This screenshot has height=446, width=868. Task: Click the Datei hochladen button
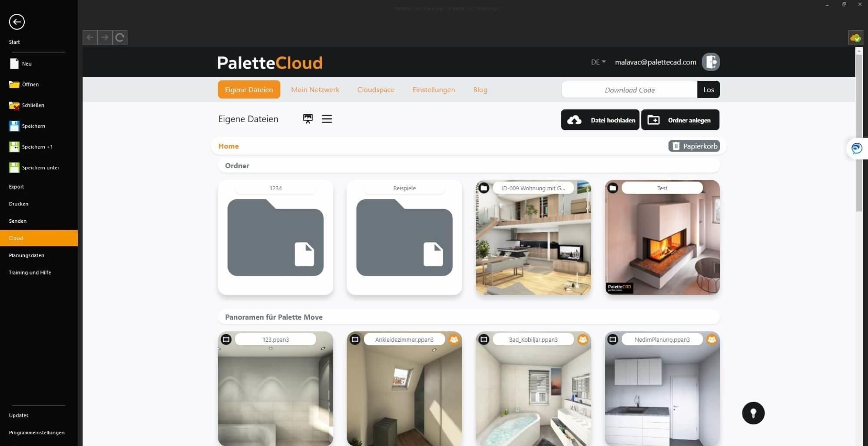click(x=600, y=120)
